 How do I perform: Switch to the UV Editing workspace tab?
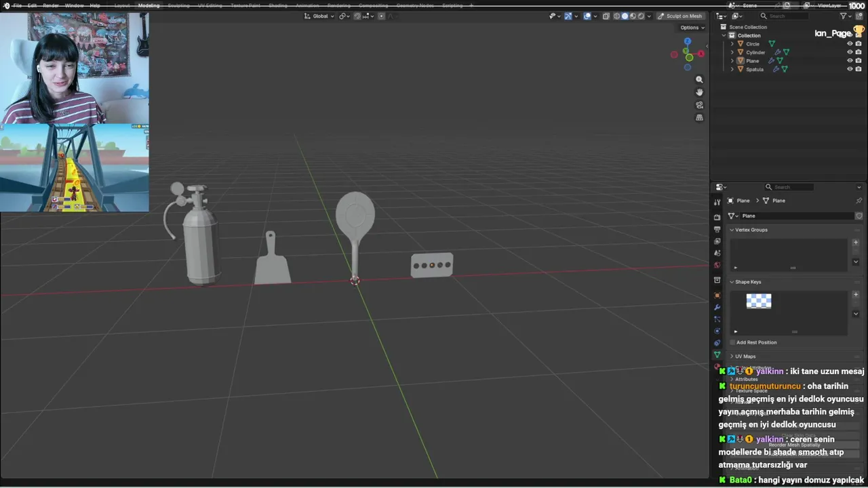point(210,5)
